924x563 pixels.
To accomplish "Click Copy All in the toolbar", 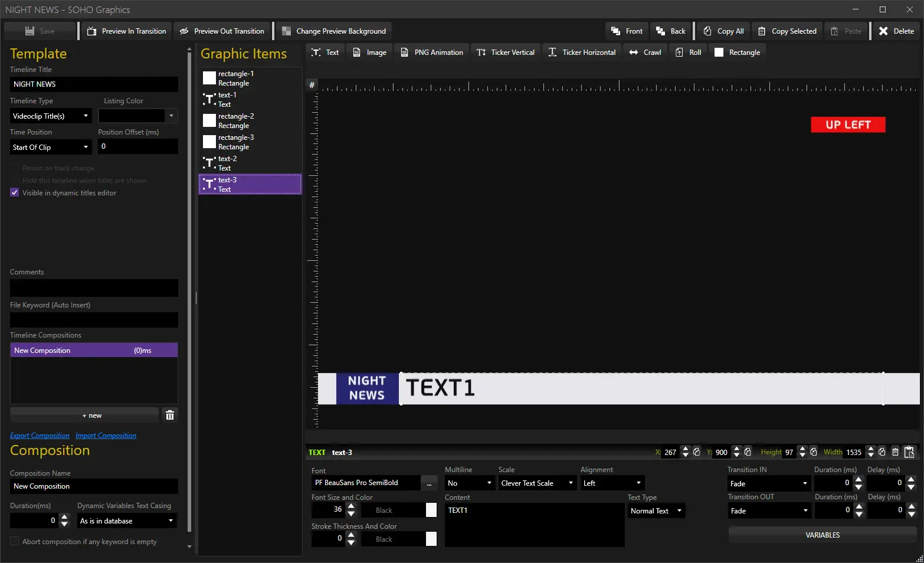I will [x=723, y=31].
